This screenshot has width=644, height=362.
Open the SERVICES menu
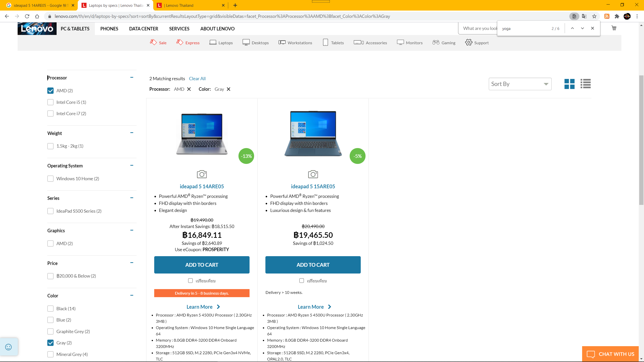point(179,29)
